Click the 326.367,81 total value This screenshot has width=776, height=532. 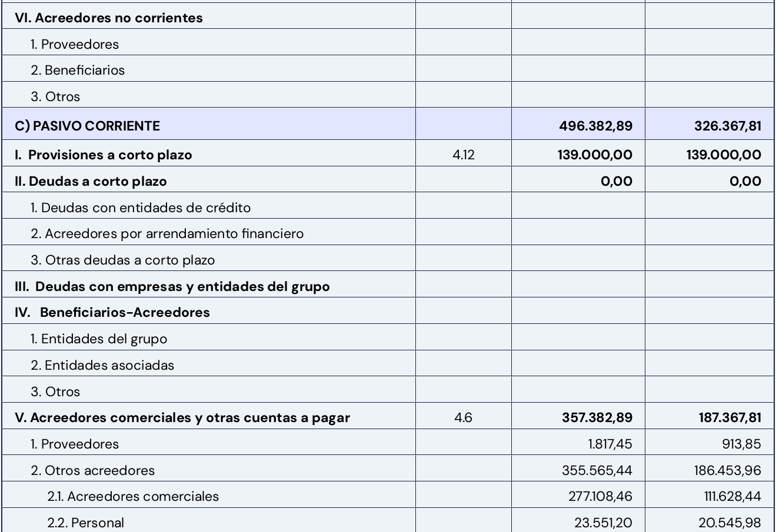tap(727, 126)
